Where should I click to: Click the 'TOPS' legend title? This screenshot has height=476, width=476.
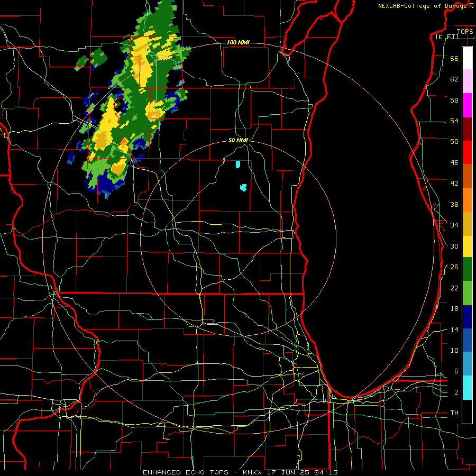point(465,31)
